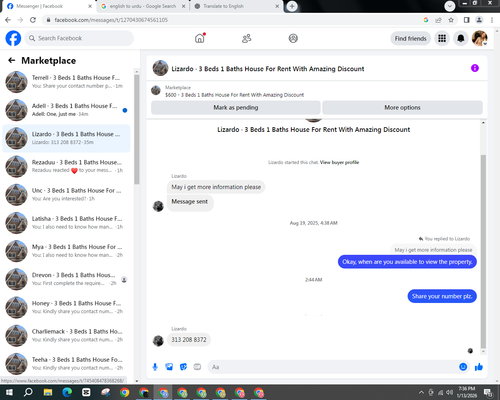The height and width of the screenshot is (400, 500).
Task: Open Latisha conversation
Action: [66, 223]
